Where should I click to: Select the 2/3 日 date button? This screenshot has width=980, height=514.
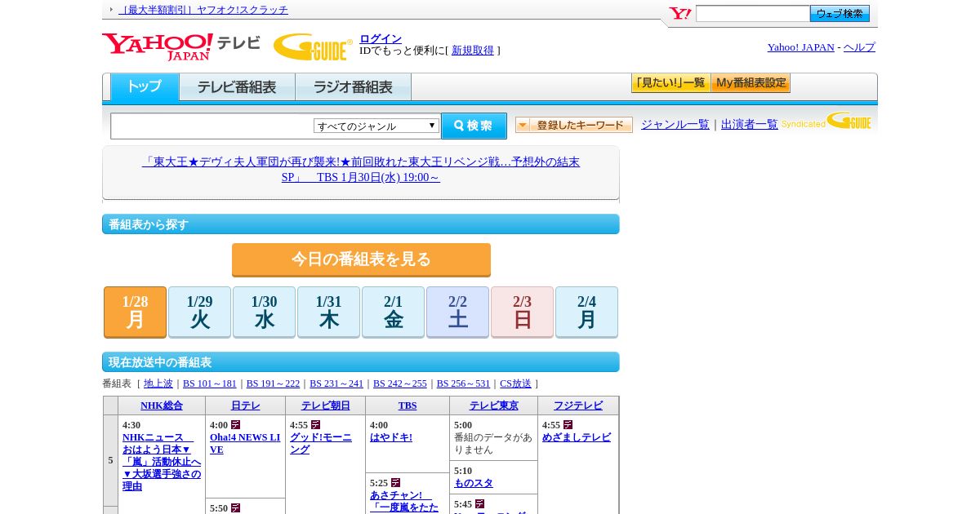coord(522,312)
